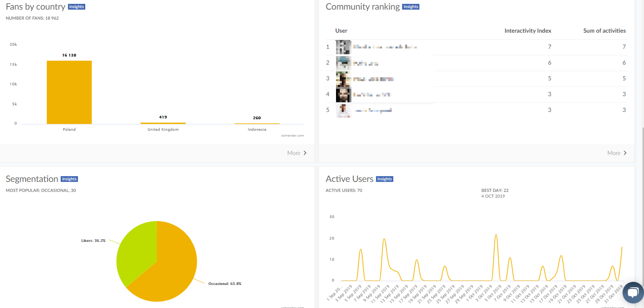This screenshot has height=308, width=644.
Task: Sort by Sum of activities column header
Action: (604, 31)
